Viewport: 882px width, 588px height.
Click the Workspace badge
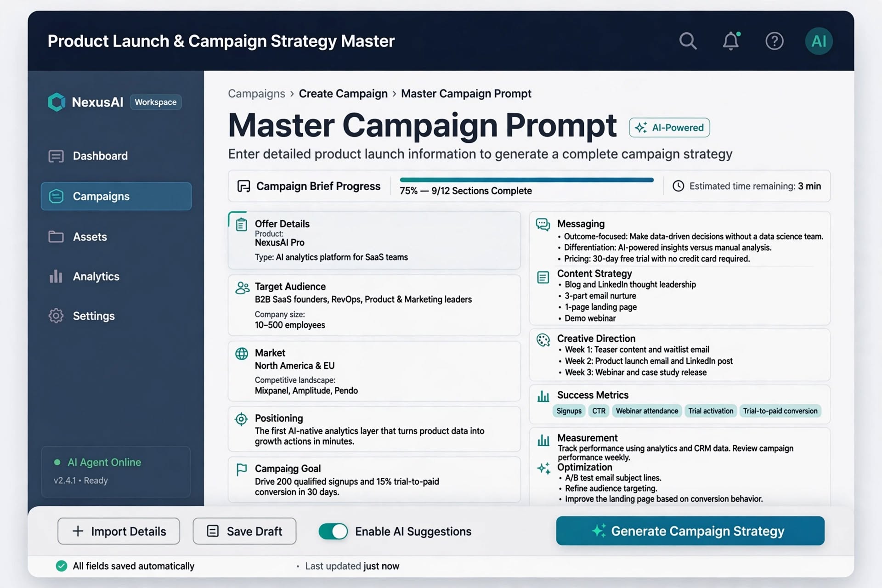click(156, 102)
